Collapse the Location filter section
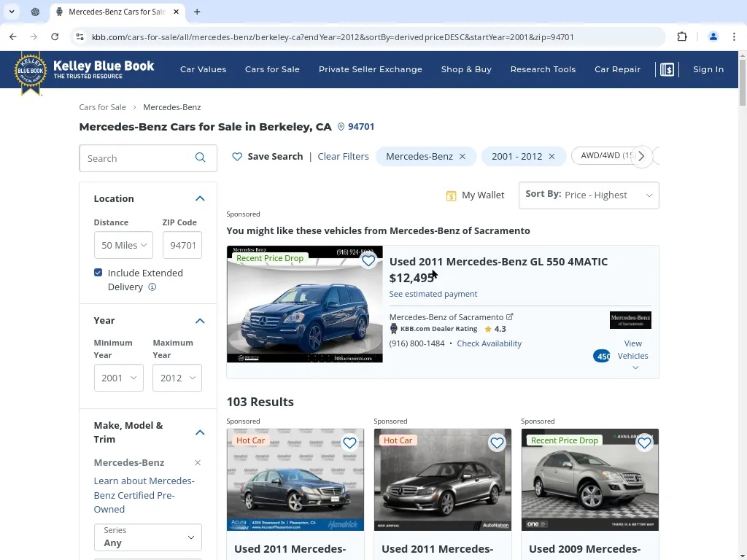The image size is (747, 560). (x=200, y=198)
